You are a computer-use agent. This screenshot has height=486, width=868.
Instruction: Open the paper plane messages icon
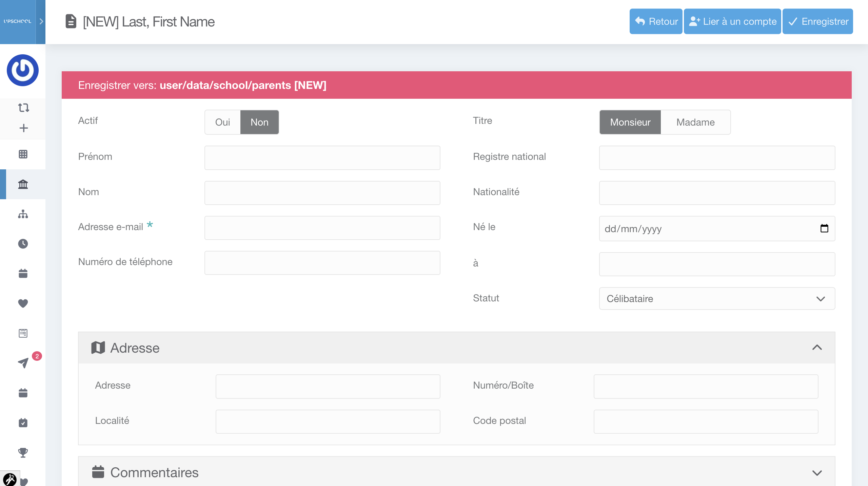coord(23,363)
